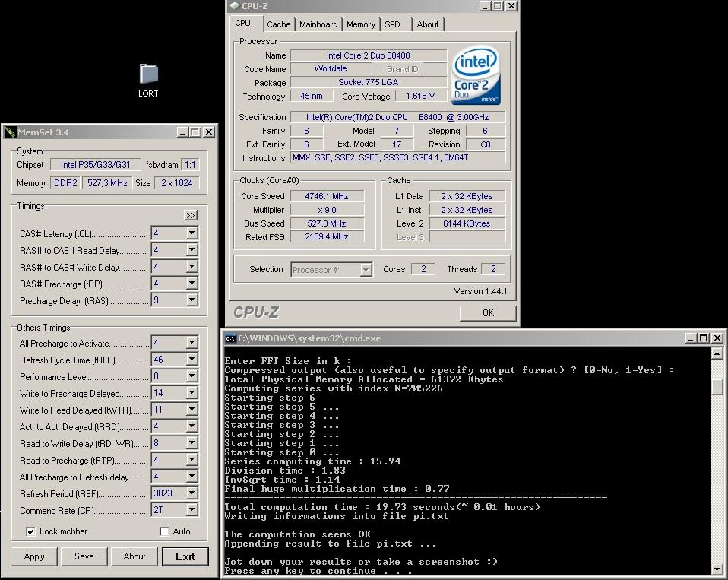Image resolution: width=728 pixels, height=580 pixels.
Task: Open Act. to Act. Delayed (tRRD) dropdown
Action: click(191, 426)
